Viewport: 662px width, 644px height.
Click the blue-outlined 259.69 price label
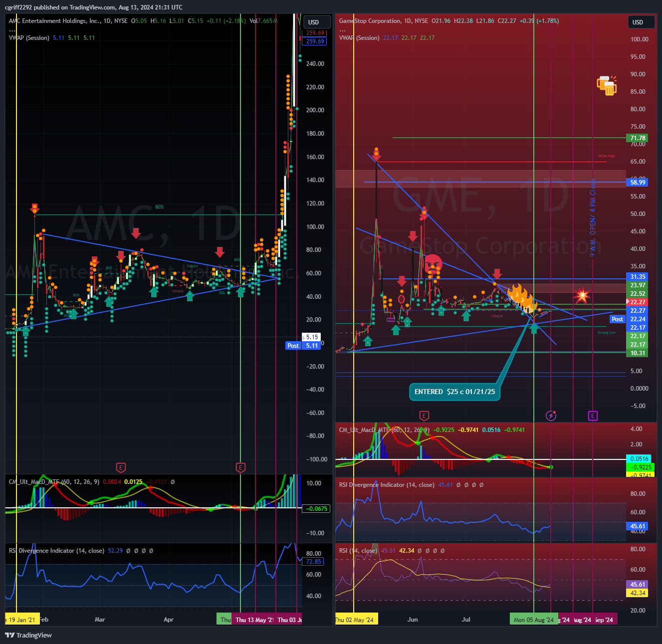315,41
